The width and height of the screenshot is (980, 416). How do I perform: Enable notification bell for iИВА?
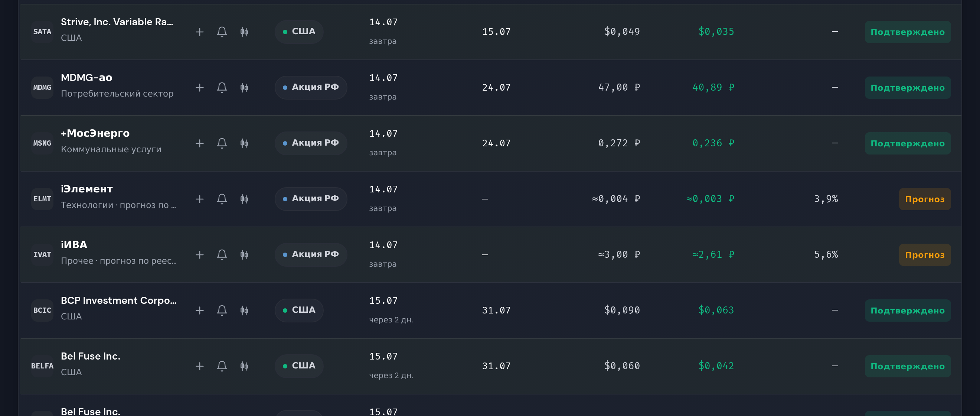click(222, 255)
